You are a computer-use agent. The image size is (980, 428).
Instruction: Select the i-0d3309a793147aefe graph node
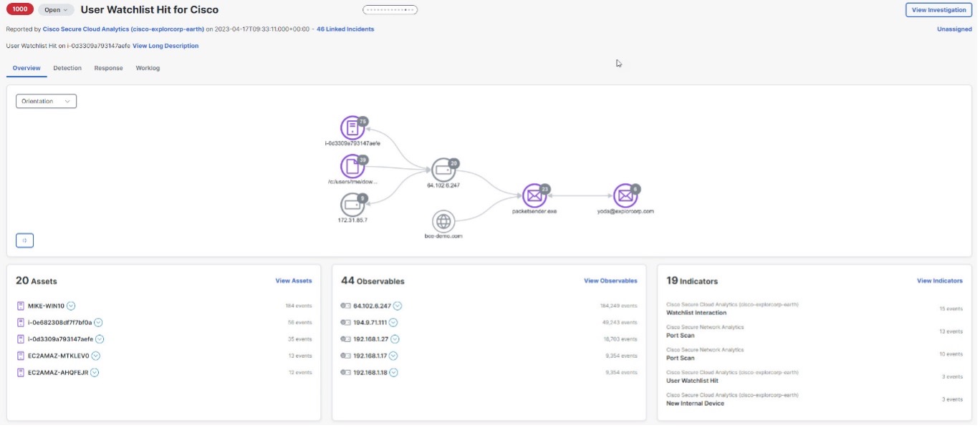tap(352, 128)
